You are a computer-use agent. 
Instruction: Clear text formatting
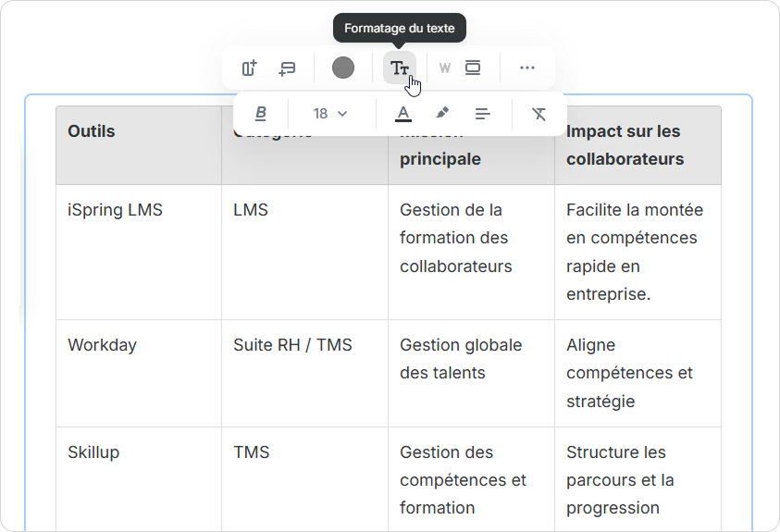pyautogui.click(x=539, y=114)
